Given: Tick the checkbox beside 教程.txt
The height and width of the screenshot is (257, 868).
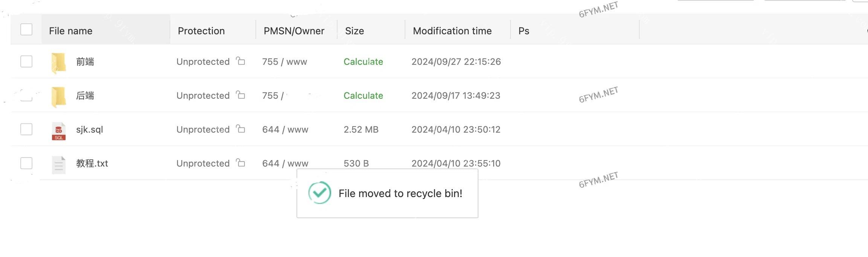Looking at the screenshot, I should coord(26,163).
